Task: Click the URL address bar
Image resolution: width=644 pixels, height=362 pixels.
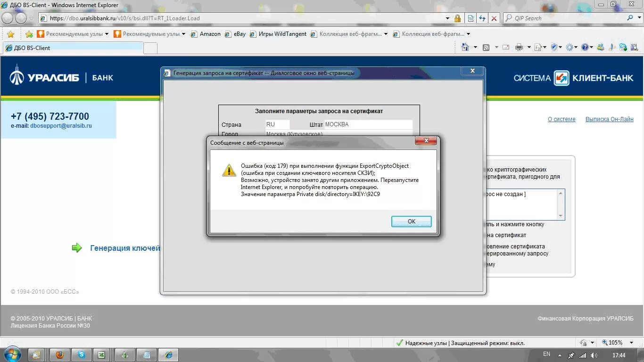Action: [x=246, y=18]
